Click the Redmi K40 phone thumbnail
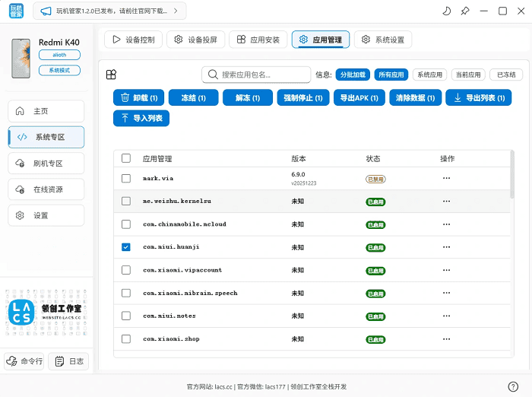The width and height of the screenshot is (532, 397). (x=21, y=58)
